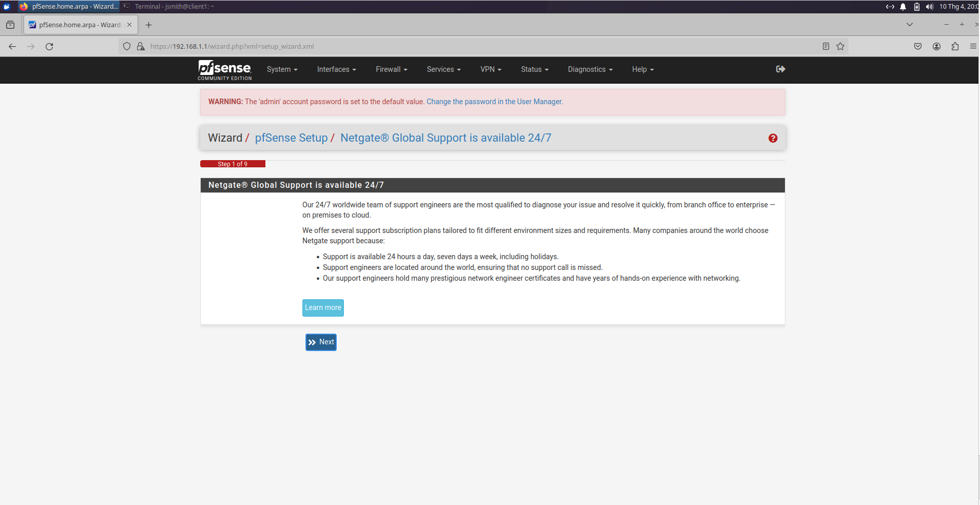The image size is (980, 505).
Task: Click the browser back arrow
Action: (x=12, y=46)
